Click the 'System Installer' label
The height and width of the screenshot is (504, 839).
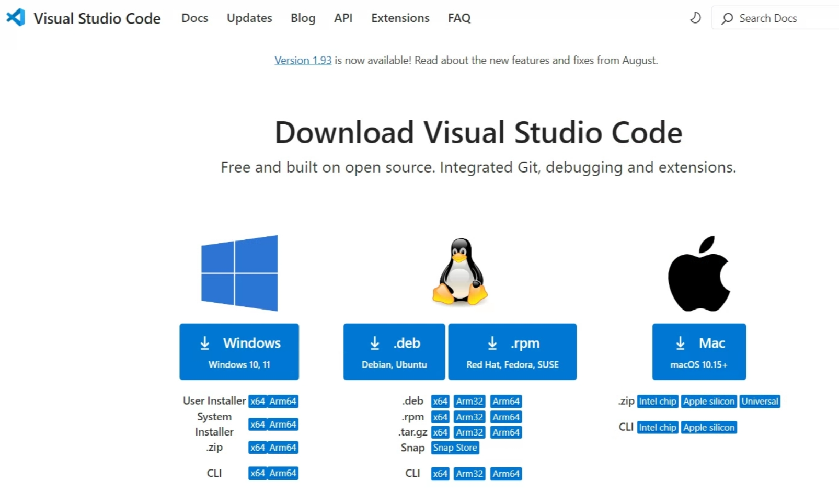coord(214,424)
